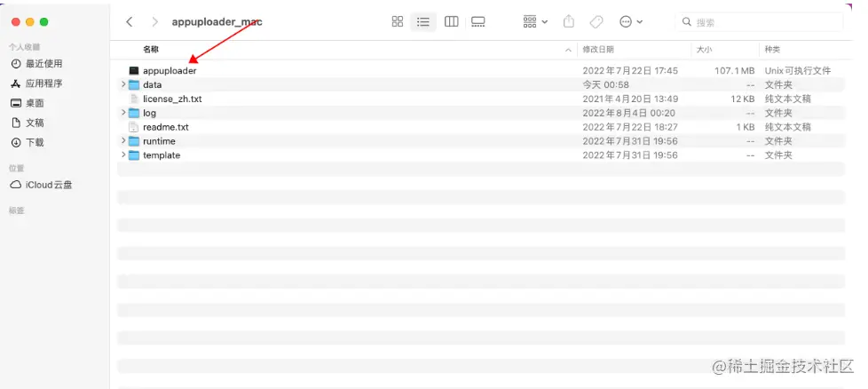
Task: Select readme.txt file
Action: coord(165,127)
